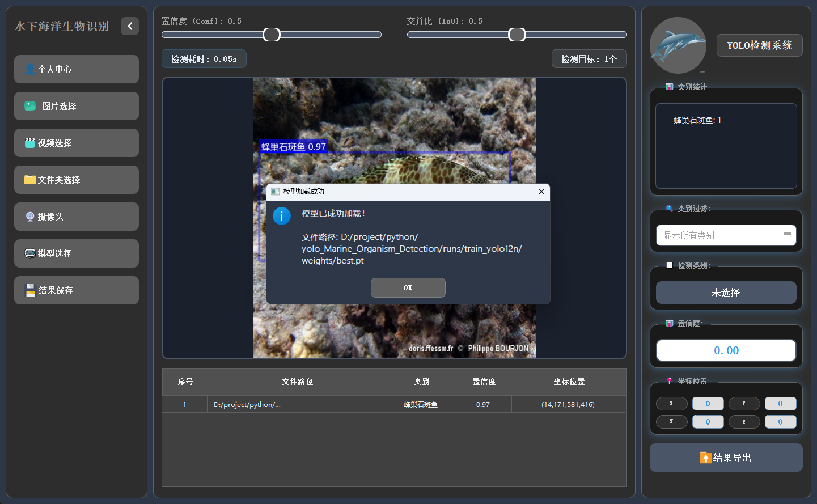Close the 模型加载成功 dialog with the X
This screenshot has width=817, height=504.
pos(541,192)
